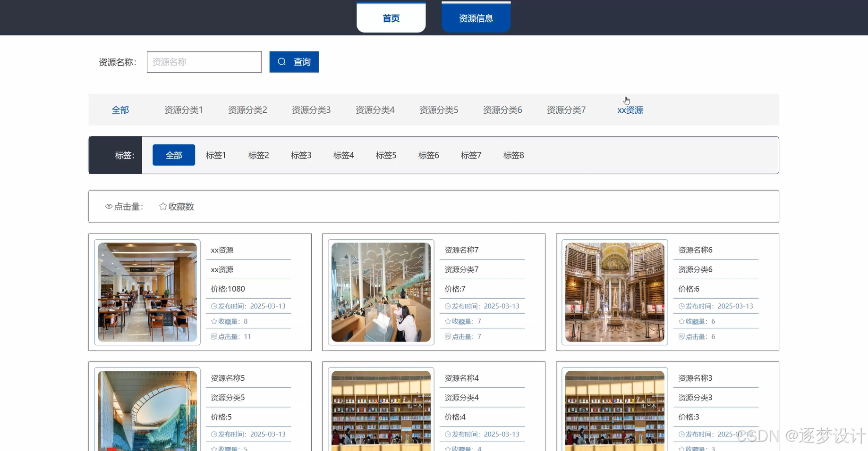Image resolution: width=868 pixels, height=451 pixels.
Task: Click the 价格:3 text
Action: coord(689,417)
